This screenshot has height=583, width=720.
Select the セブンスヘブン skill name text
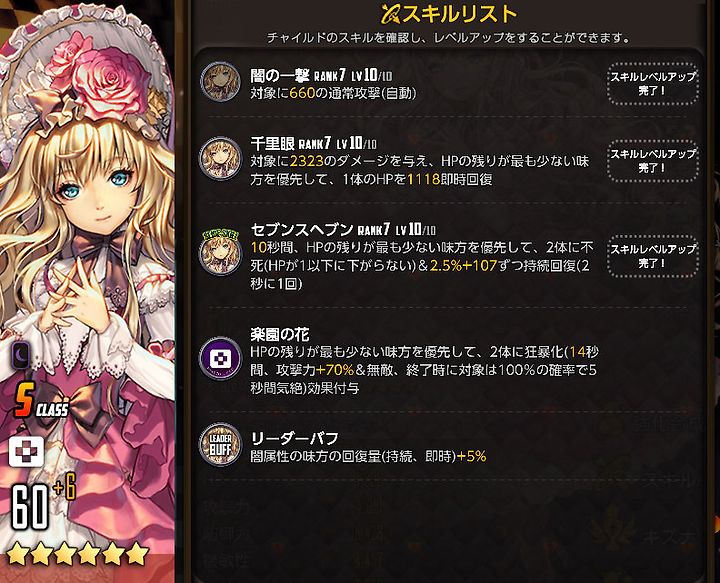point(302,229)
